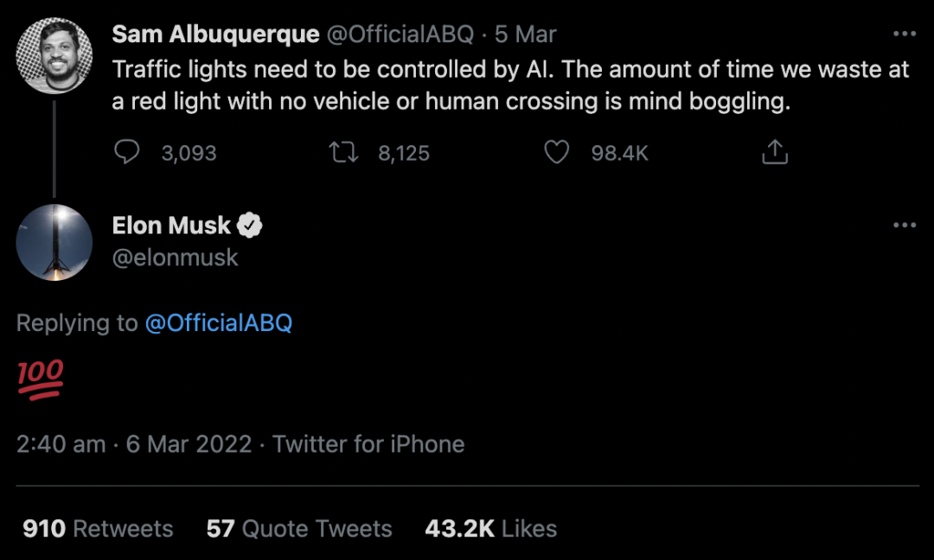Click the share upload icon
934x560 pixels.
pyautogui.click(x=774, y=153)
